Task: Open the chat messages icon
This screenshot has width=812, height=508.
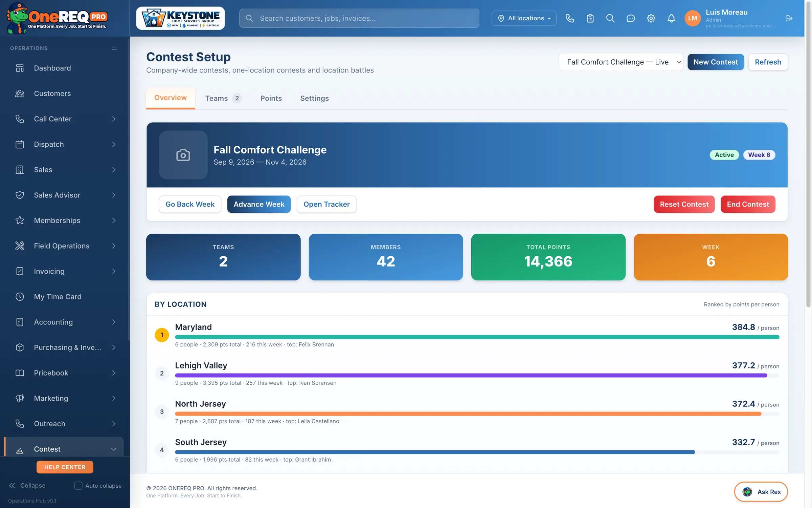Action: point(631,18)
